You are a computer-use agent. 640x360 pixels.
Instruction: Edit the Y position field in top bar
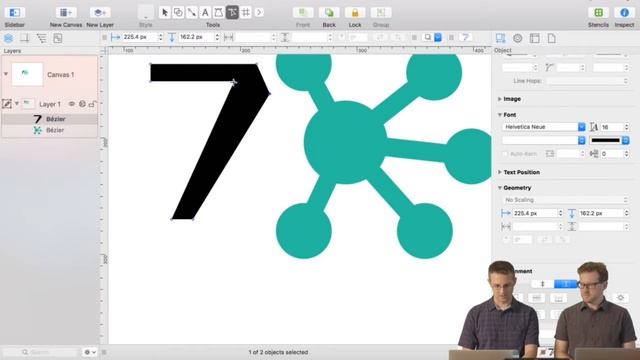point(196,37)
